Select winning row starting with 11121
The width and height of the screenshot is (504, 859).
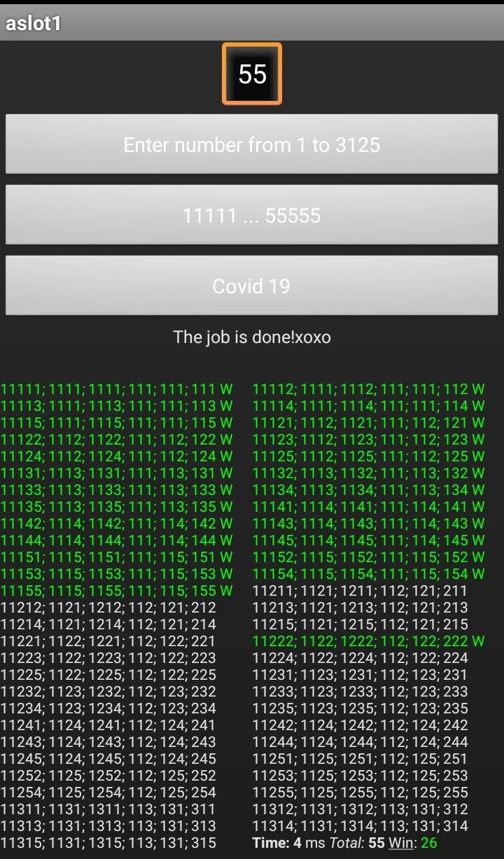coord(368,422)
